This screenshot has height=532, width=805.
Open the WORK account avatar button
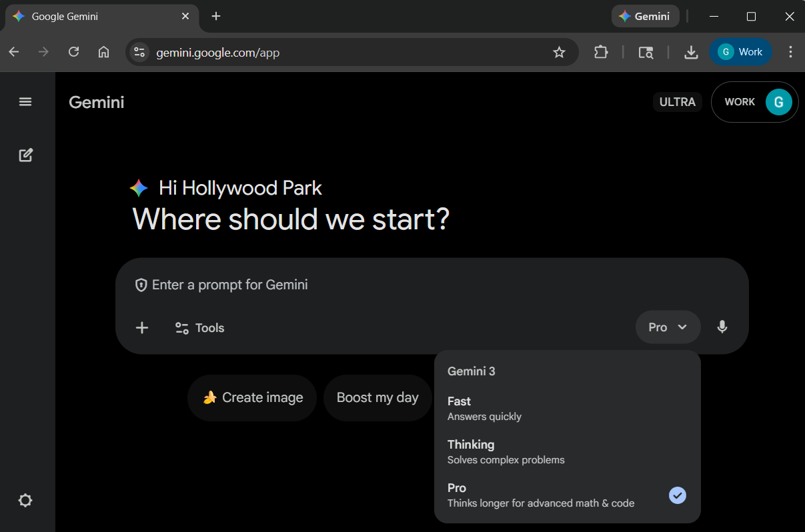755,102
